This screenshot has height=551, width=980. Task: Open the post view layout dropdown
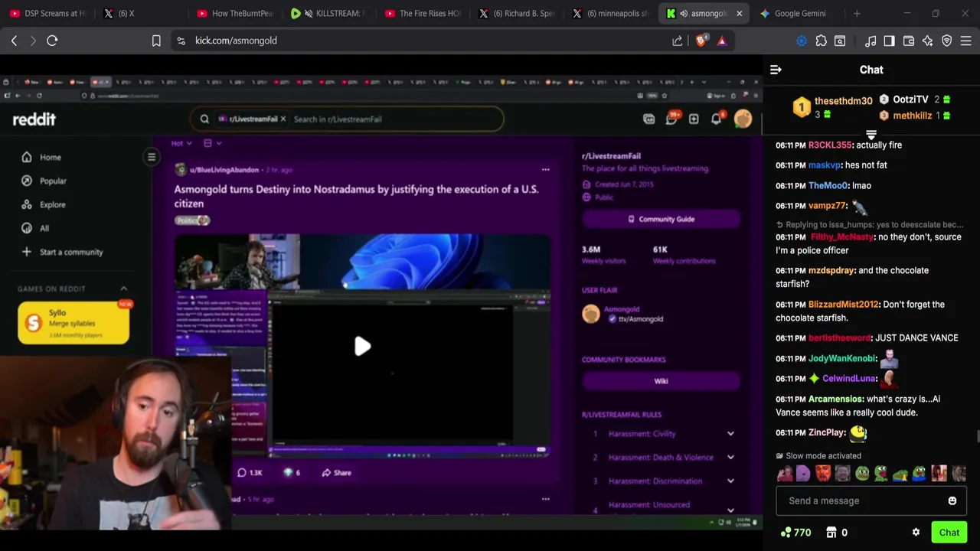[x=212, y=143]
